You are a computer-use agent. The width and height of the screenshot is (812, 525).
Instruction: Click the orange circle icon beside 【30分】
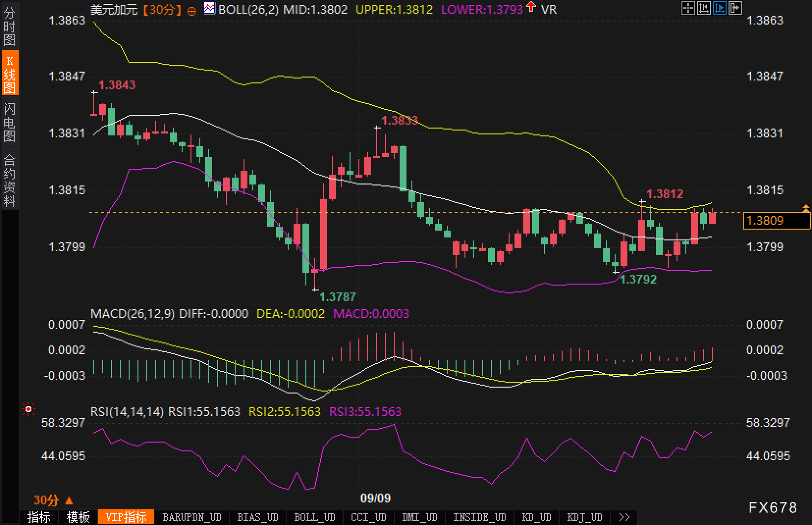192,10
